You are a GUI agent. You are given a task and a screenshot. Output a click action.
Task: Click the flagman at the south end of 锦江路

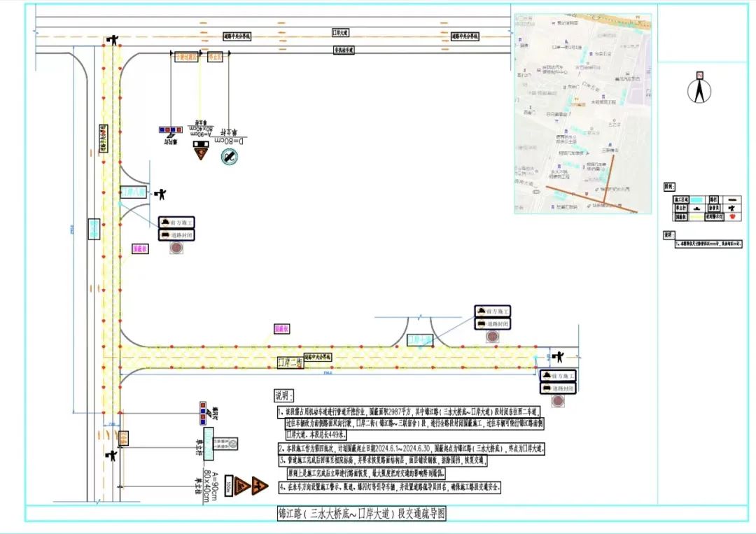click(111, 454)
